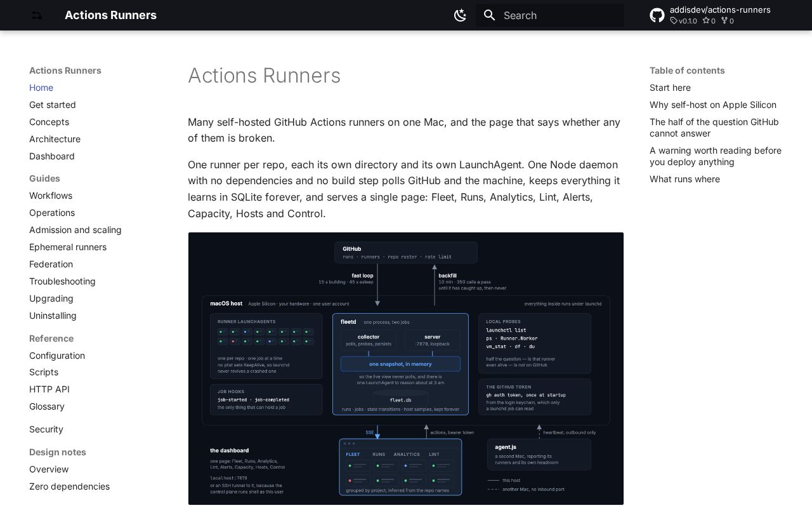Toggle dark/light color scheme
812x508 pixels.
[461, 15]
